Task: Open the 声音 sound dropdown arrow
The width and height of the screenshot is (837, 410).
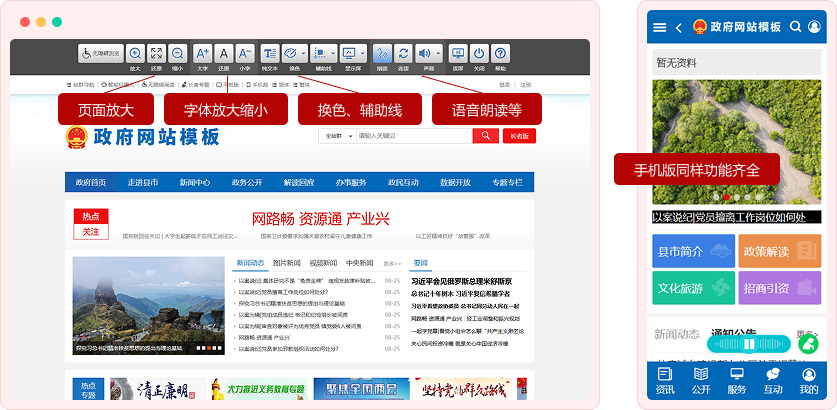Action: [439, 54]
